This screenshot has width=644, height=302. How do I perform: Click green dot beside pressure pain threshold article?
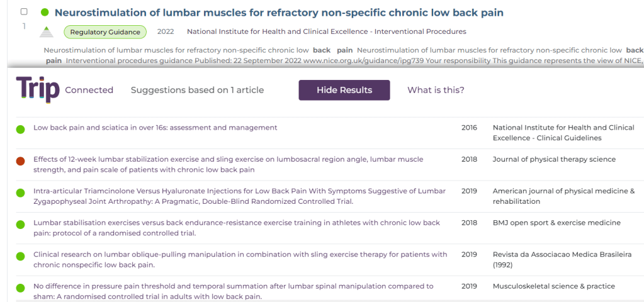tap(21, 288)
